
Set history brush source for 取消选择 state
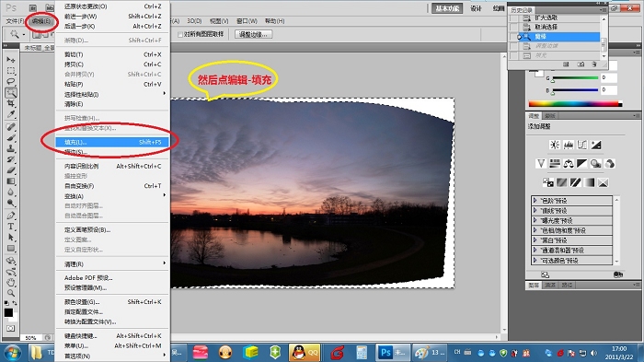(x=513, y=27)
